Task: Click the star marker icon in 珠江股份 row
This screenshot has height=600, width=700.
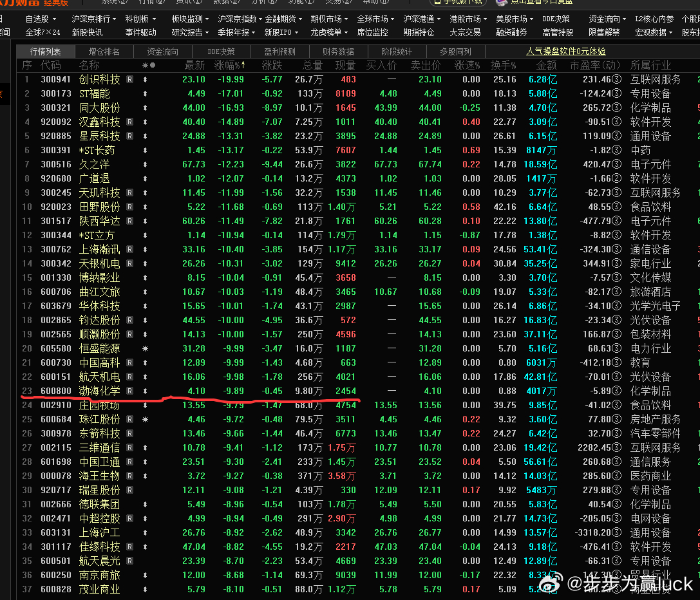Action: click(145, 419)
